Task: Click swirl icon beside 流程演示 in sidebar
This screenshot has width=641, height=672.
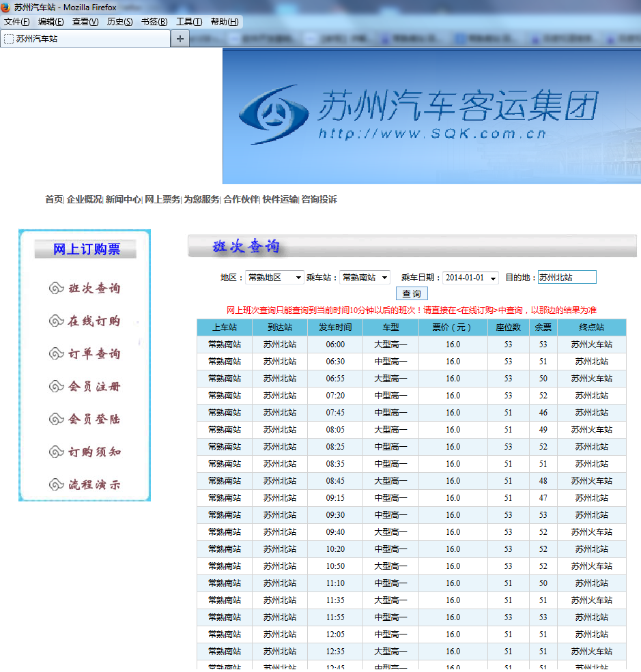Action: (x=56, y=484)
